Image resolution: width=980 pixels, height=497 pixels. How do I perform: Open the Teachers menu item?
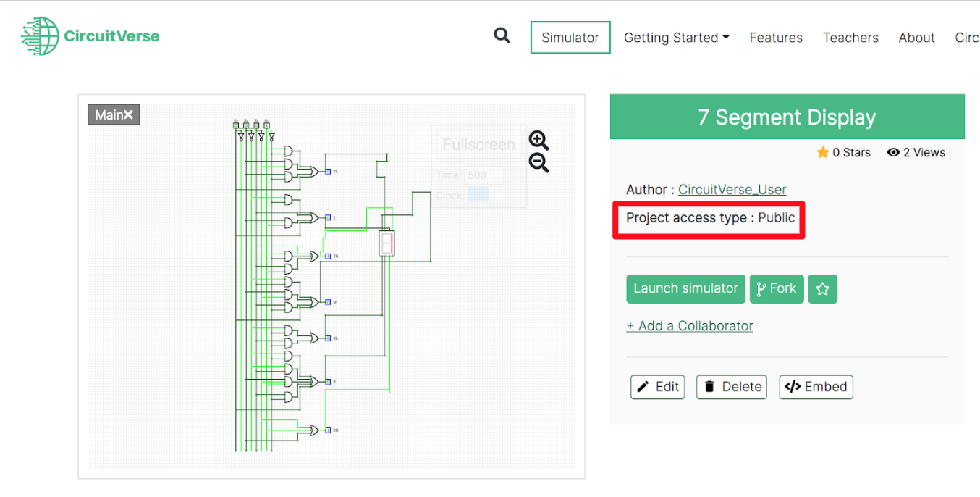tap(850, 38)
